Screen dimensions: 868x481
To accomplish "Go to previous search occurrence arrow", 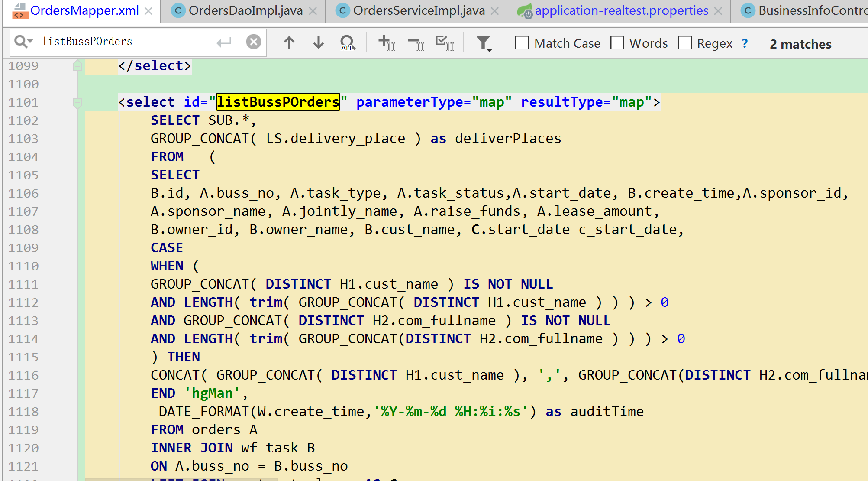I will [289, 42].
